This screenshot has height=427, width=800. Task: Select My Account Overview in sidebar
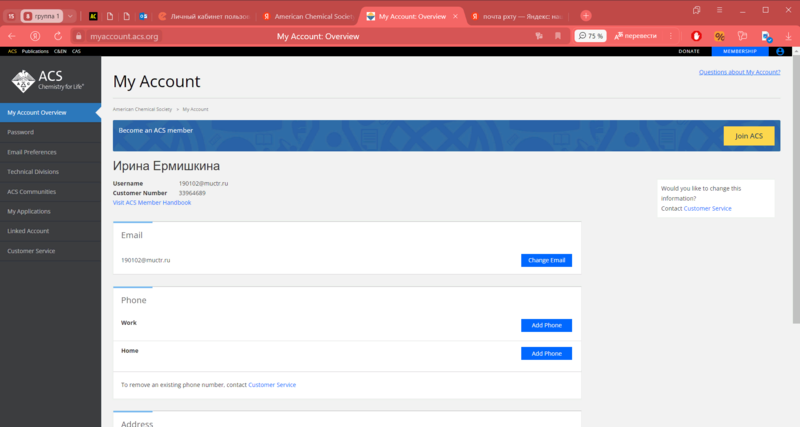[x=51, y=112]
